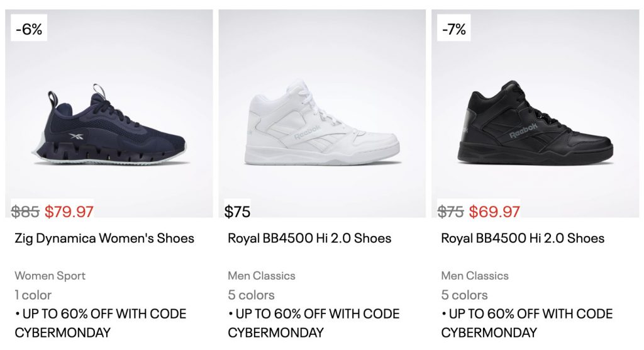Click the '1 color' text under Zig Dynamica
Screen dimensions: 644x350
[x=33, y=295]
